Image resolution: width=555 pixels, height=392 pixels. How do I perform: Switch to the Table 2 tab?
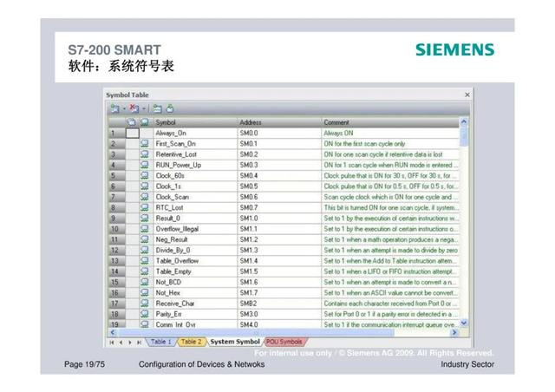(191, 342)
